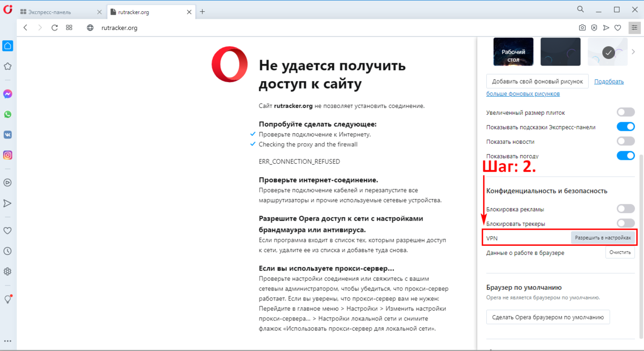Open Messenger in the sidebar

[8, 94]
